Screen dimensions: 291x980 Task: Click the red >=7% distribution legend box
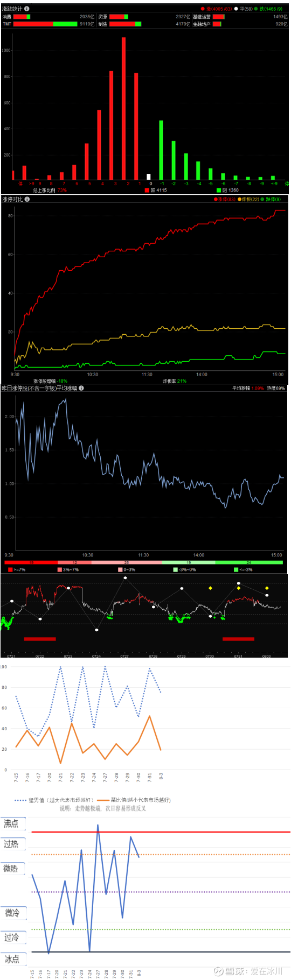[x=10, y=569]
